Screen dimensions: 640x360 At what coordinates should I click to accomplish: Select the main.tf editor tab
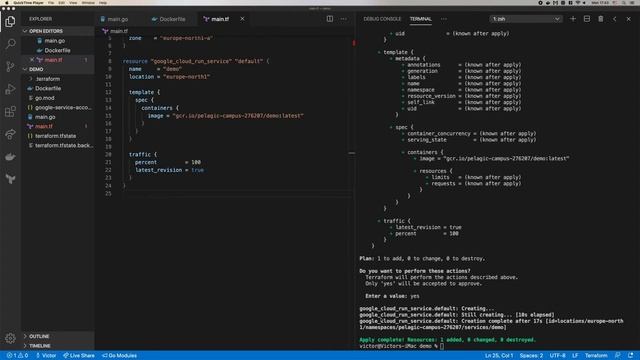point(224,19)
